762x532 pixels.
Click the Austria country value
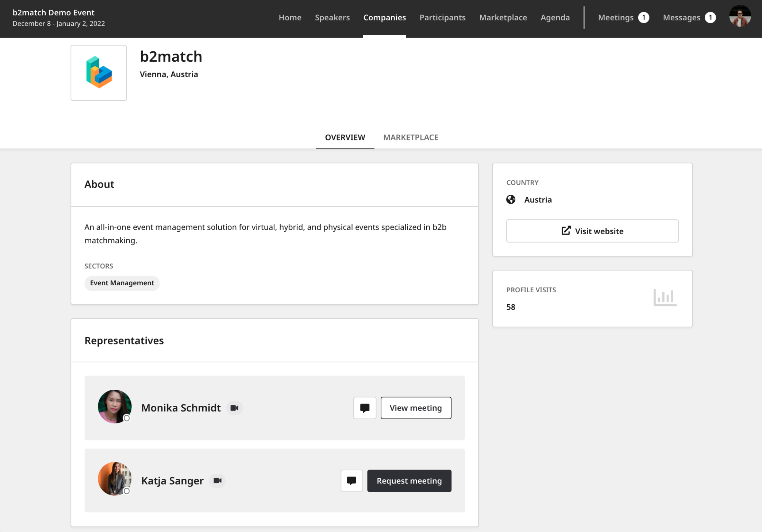tap(538, 200)
